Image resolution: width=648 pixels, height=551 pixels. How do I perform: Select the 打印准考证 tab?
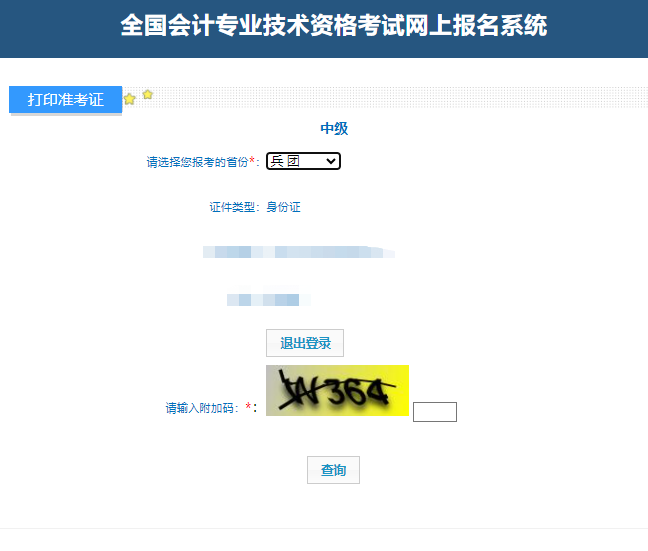click(x=65, y=100)
